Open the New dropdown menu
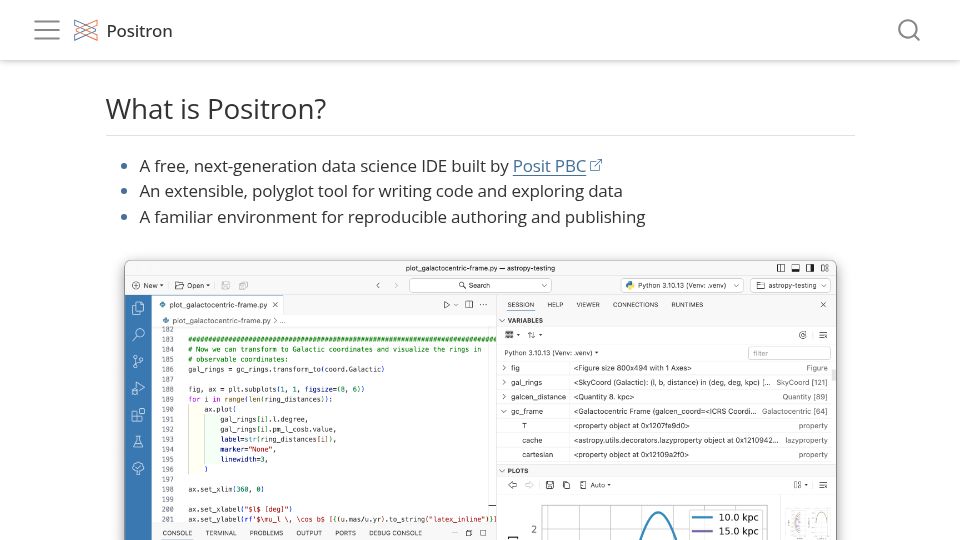 click(x=148, y=285)
